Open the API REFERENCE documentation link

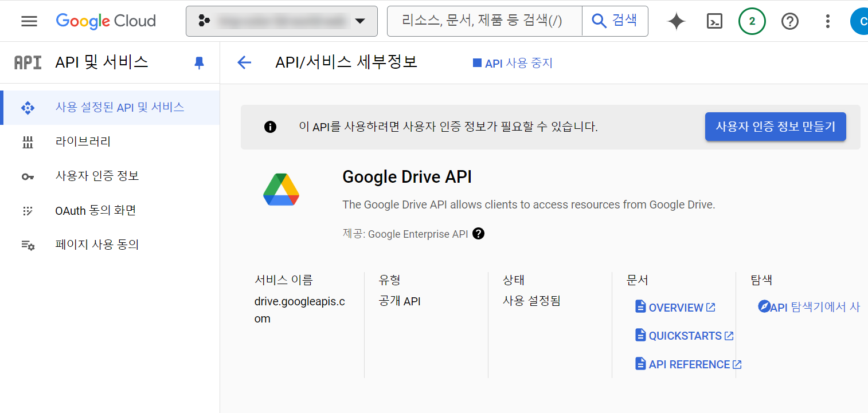point(689,364)
